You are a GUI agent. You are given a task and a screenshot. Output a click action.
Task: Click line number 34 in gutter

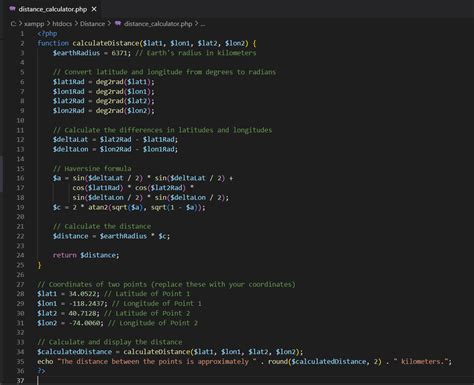tap(20, 352)
